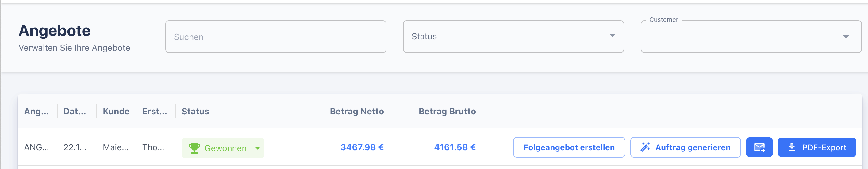
Task: Open the Gewonnen status dropdown arrow
Action: tap(258, 148)
